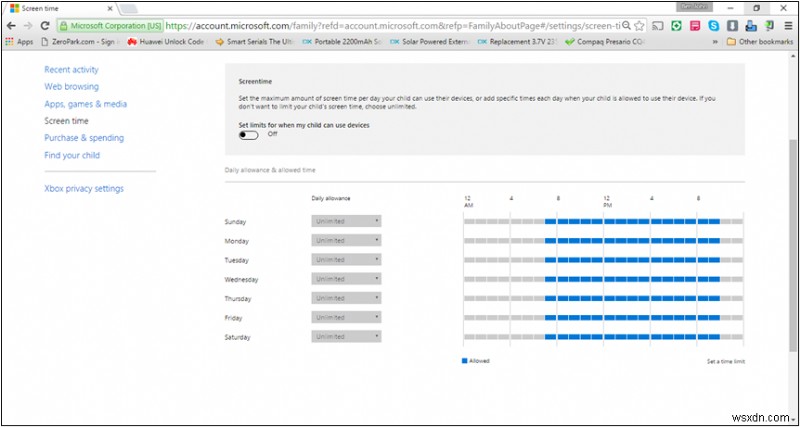Image resolution: width=800 pixels, height=427 pixels.
Task: Open Apps, games & media
Action: click(86, 104)
